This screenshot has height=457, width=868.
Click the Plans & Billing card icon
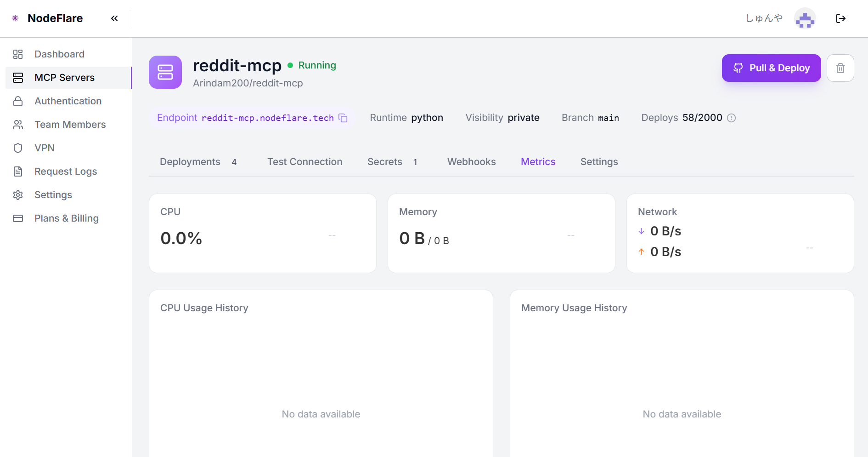tap(18, 218)
